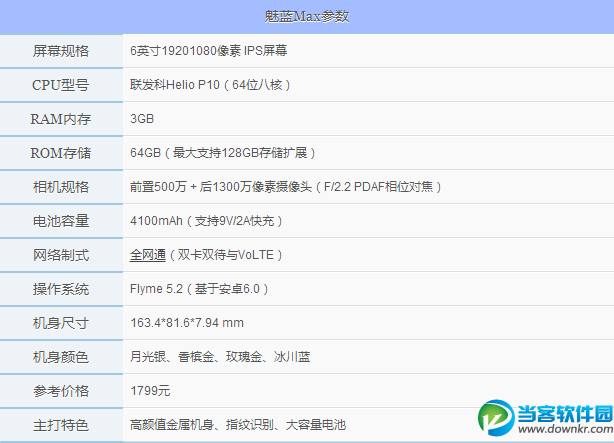Open the 全网通 underlined link

[148, 255]
